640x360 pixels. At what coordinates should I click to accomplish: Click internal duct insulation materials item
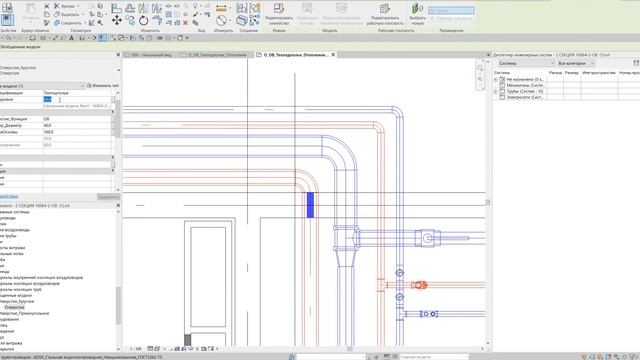(41, 278)
